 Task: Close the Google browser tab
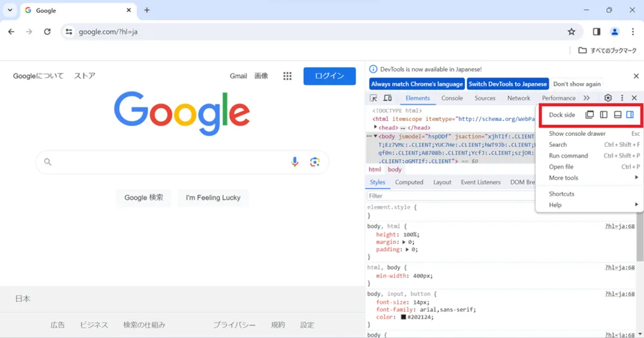(129, 10)
